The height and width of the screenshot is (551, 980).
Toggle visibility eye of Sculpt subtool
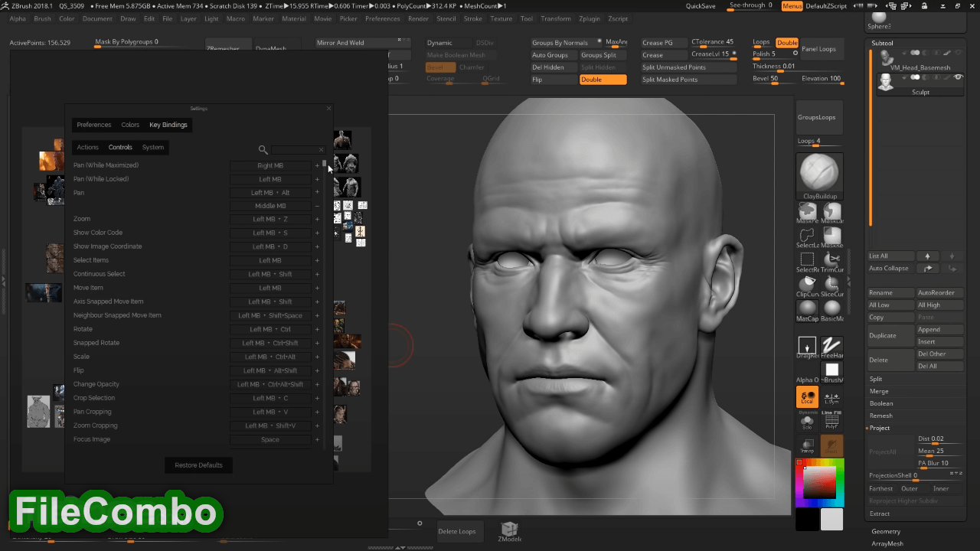(x=958, y=77)
